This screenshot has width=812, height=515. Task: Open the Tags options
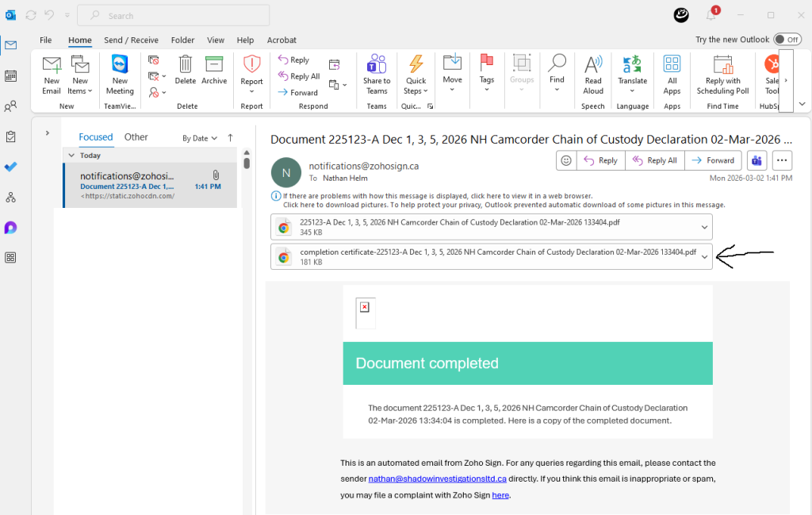pyautogui.click(x=487, y=75)
